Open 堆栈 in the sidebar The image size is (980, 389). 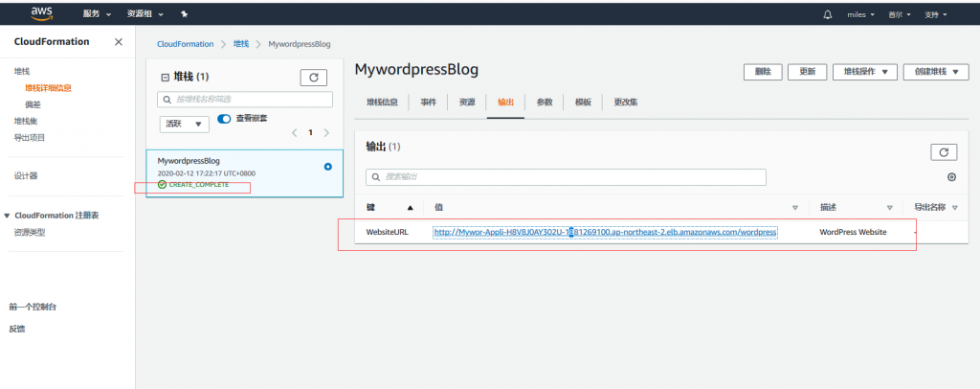(x=22, y=72)
